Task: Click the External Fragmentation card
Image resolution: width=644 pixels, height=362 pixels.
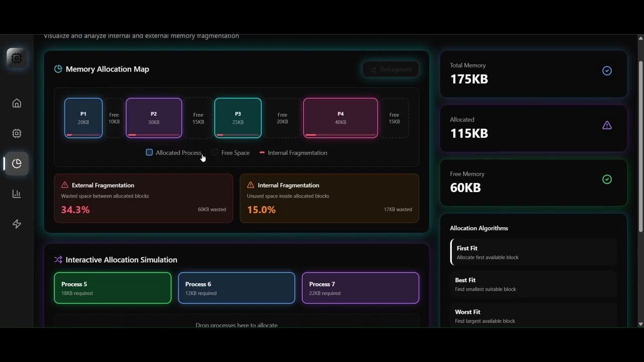Action: click(143, 198)
